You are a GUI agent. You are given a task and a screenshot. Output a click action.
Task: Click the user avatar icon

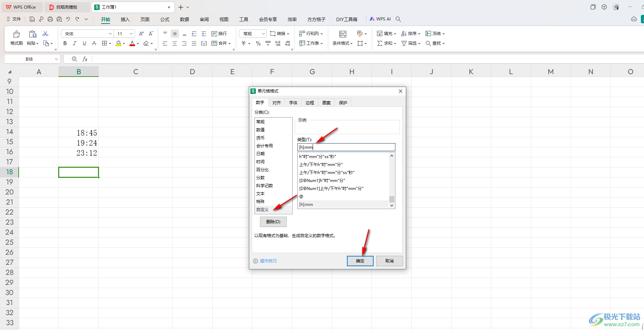click(616, 7)
